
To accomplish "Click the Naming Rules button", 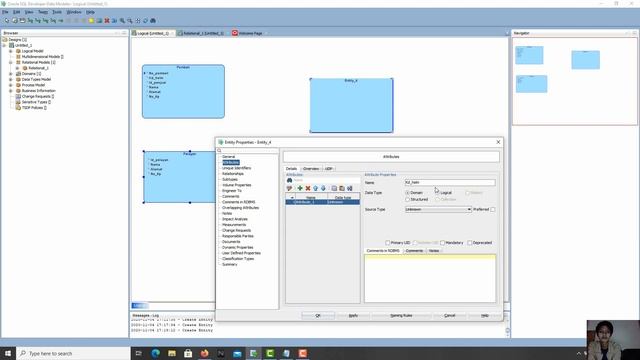I will point(401,316).
